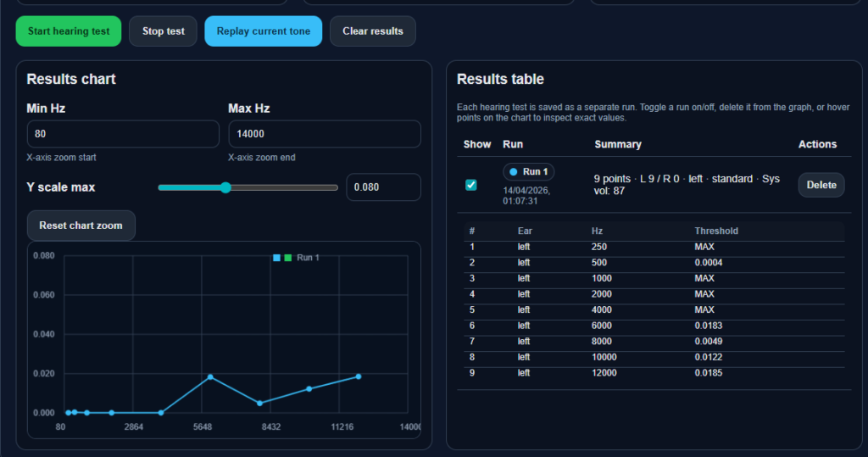Click the Threshold column header

[716, 231]
